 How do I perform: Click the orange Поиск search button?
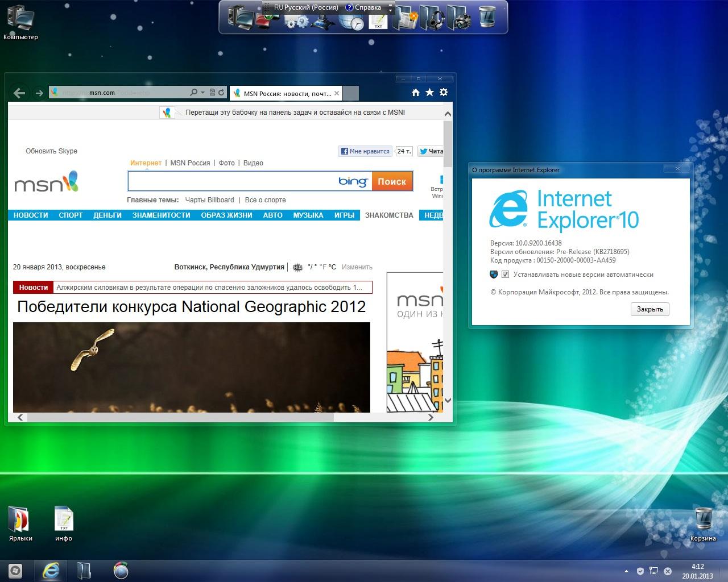point(392,182)
